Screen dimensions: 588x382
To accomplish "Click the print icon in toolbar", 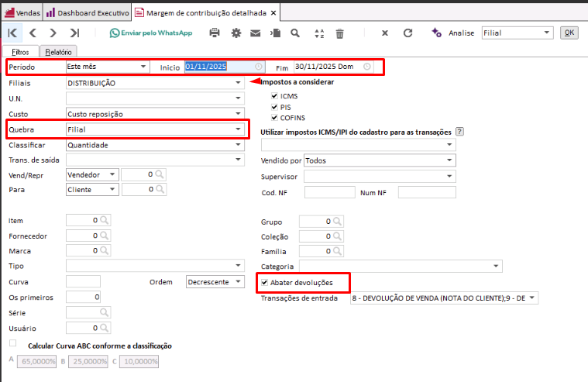I will 215,33.
